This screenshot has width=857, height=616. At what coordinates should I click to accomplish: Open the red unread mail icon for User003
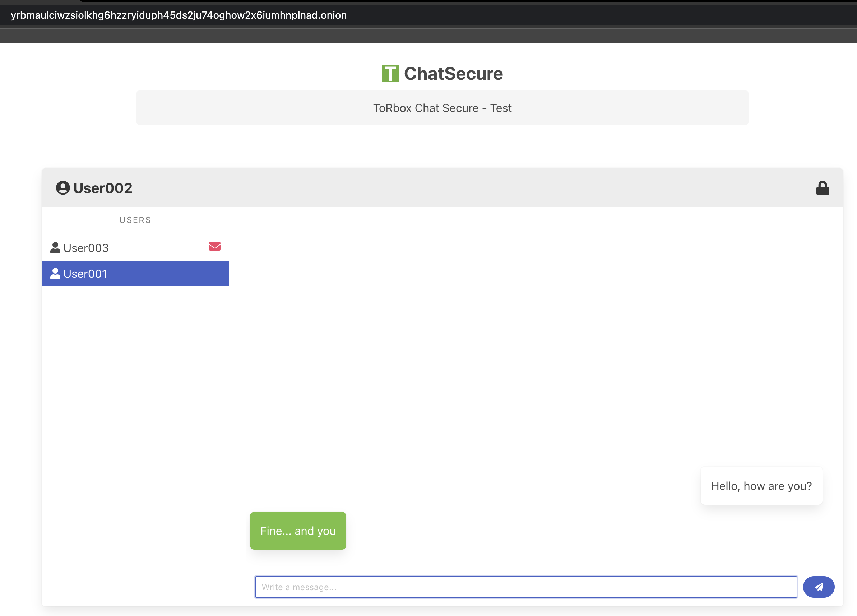tap(215, 246)
